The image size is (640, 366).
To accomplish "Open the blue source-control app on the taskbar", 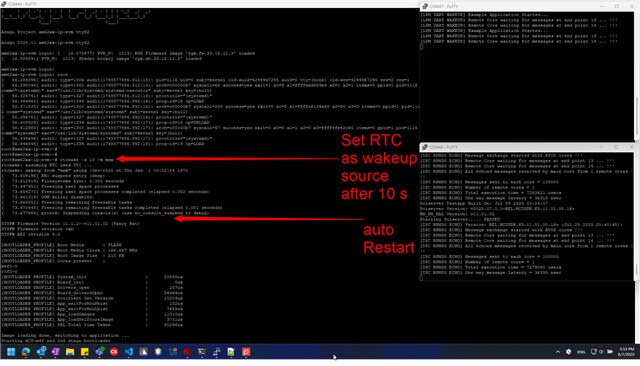I will pyautogui.click(x=173, y=352).
